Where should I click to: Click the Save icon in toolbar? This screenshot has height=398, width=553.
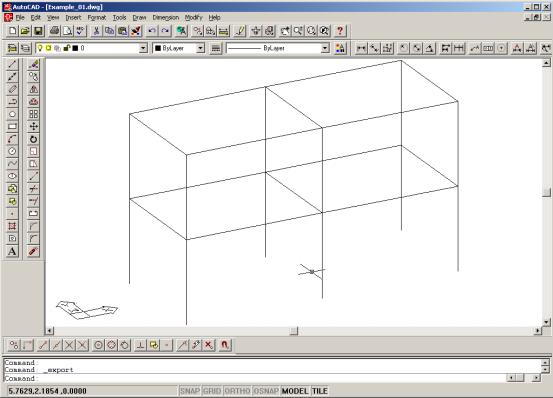[x=38, y=31]
